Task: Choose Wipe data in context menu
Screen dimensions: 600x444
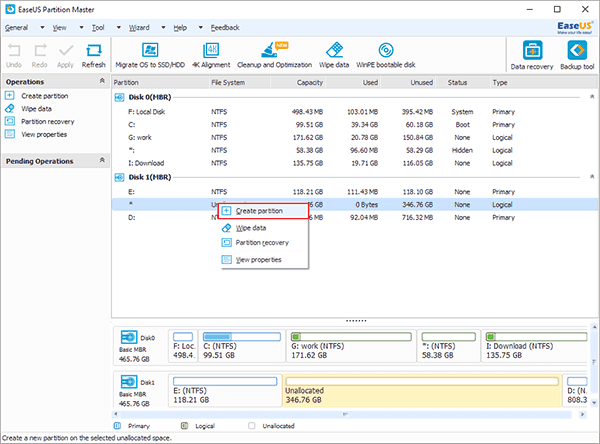Action: [x=265, y=228]
